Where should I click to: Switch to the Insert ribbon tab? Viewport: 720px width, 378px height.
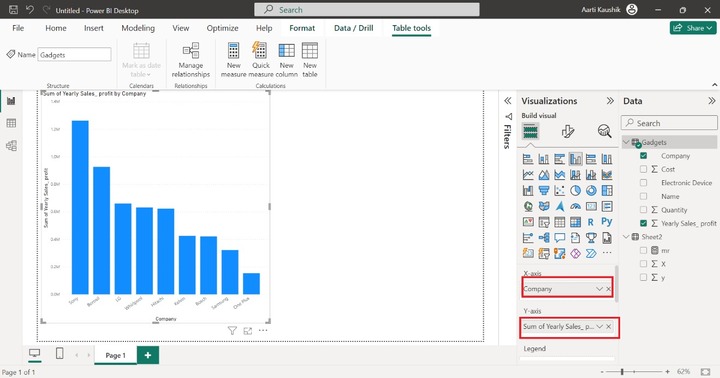point(94,28)
